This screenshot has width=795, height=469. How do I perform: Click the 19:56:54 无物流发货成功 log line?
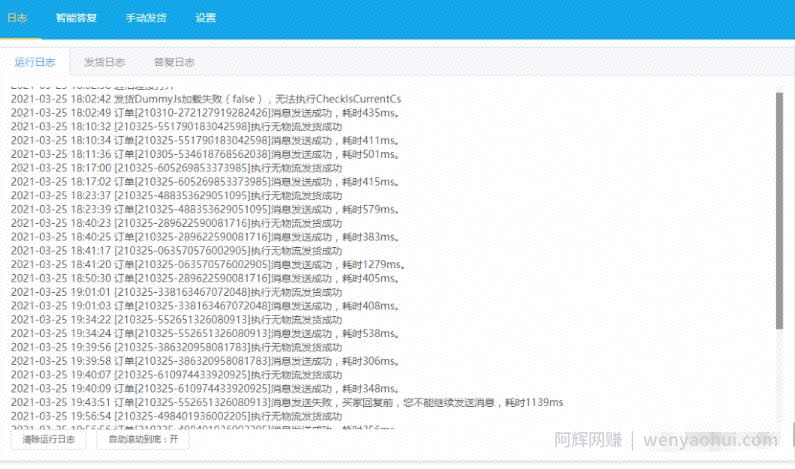tap(176, 416)
